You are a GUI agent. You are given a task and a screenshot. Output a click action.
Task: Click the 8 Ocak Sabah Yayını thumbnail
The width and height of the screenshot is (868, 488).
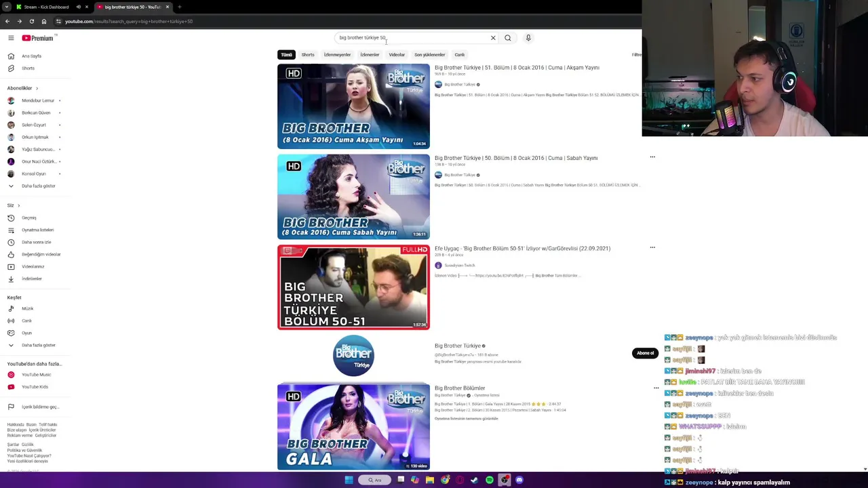click(353, 197)
